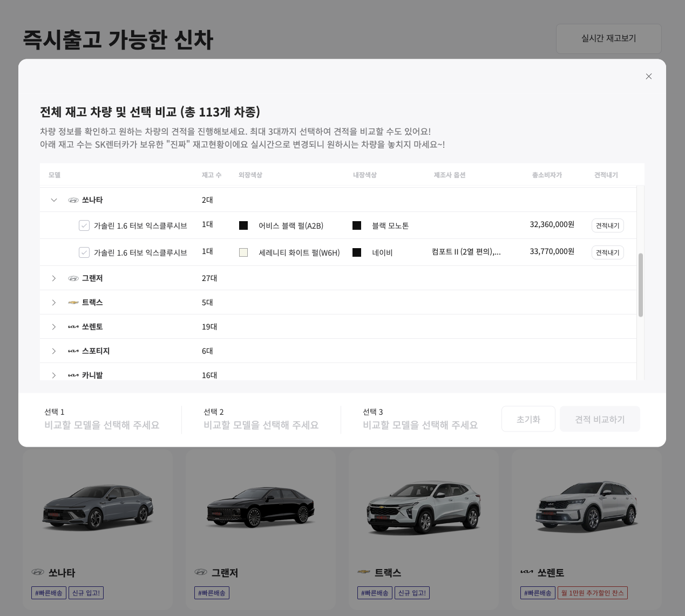Image resolution: width=685 pixels, height=616 pixels.
Task: Click the 재고 수 column header
Action: (212, 175)
